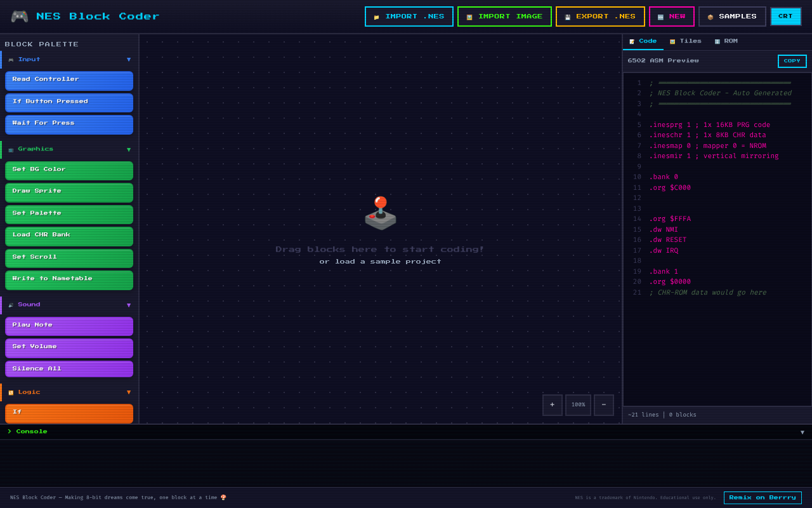Open the Samples button
Screen dimensions: 812x508
732,17
